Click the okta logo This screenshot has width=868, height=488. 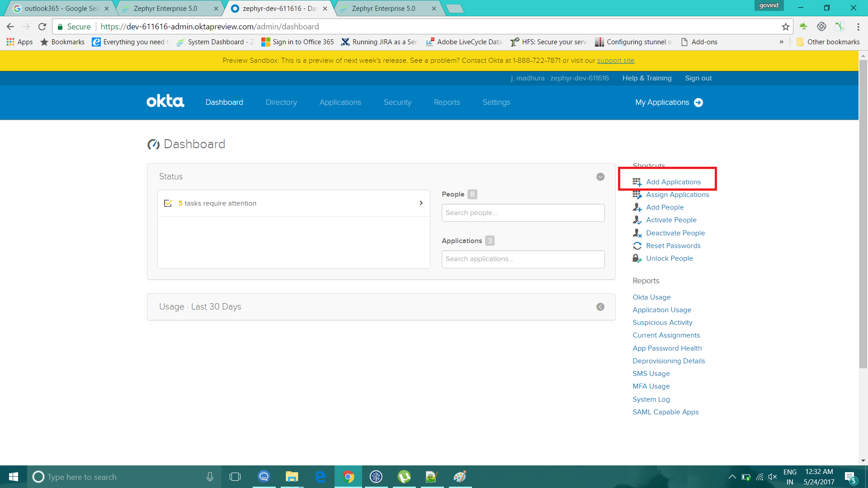(x=165, y=101)
